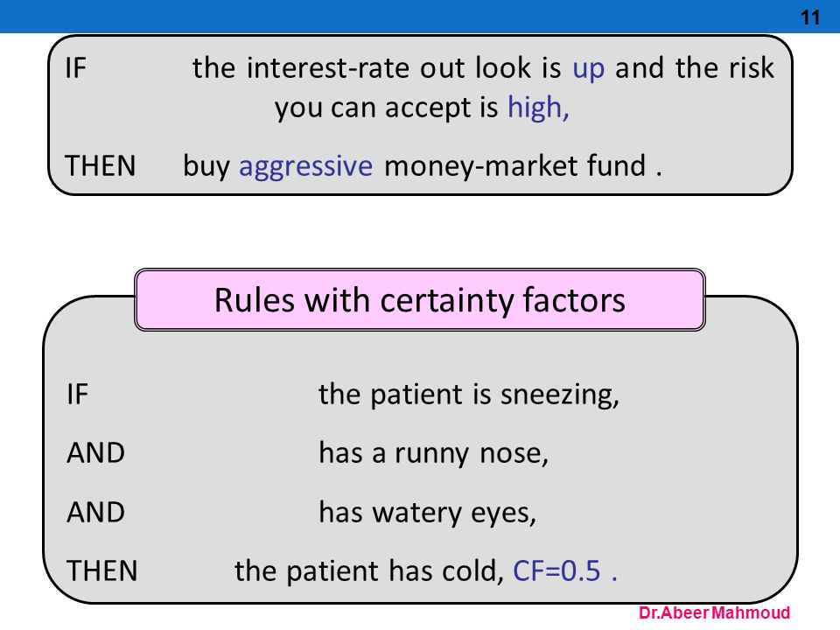Image resolution: width=840 pixels, height=630 pixels.
Task: Click the text 'money-market fund'
Action: 514,165
